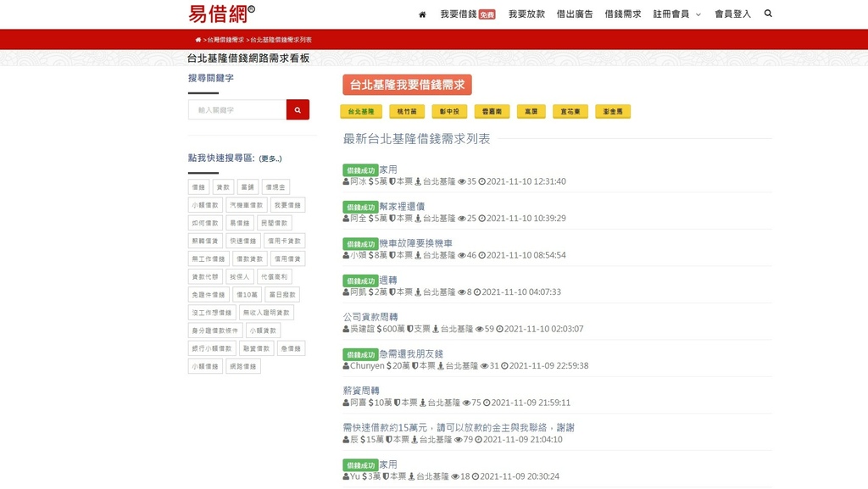Focus the 輸入關鍵字 search input field
This screenshot has height=489, width=868.
point(237,109)
